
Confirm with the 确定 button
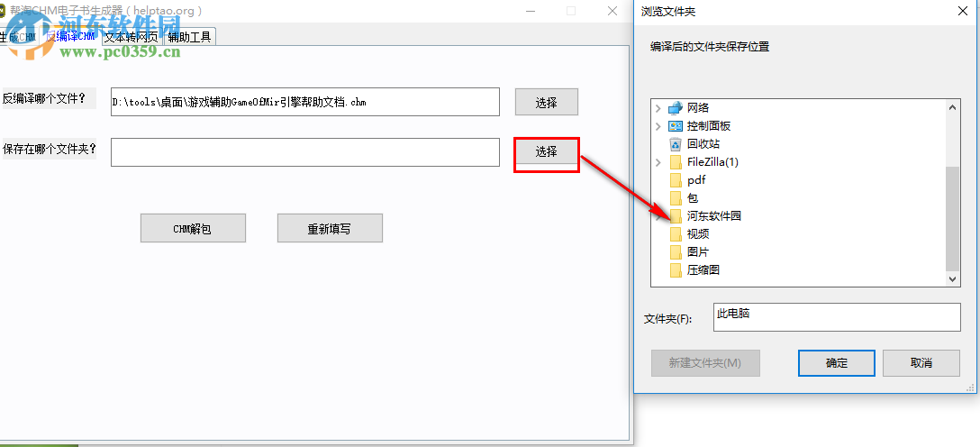point(836,363)
